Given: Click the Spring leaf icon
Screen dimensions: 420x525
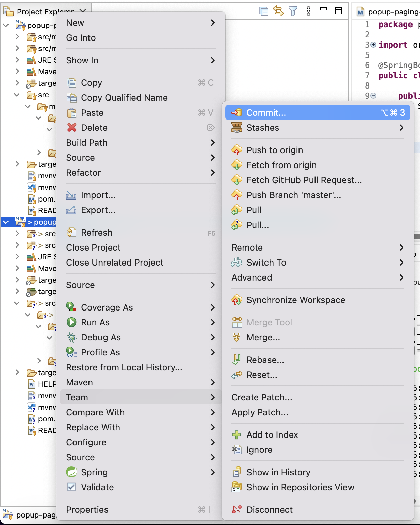Looking at the screenshot, I should click(x=71, y=472).
